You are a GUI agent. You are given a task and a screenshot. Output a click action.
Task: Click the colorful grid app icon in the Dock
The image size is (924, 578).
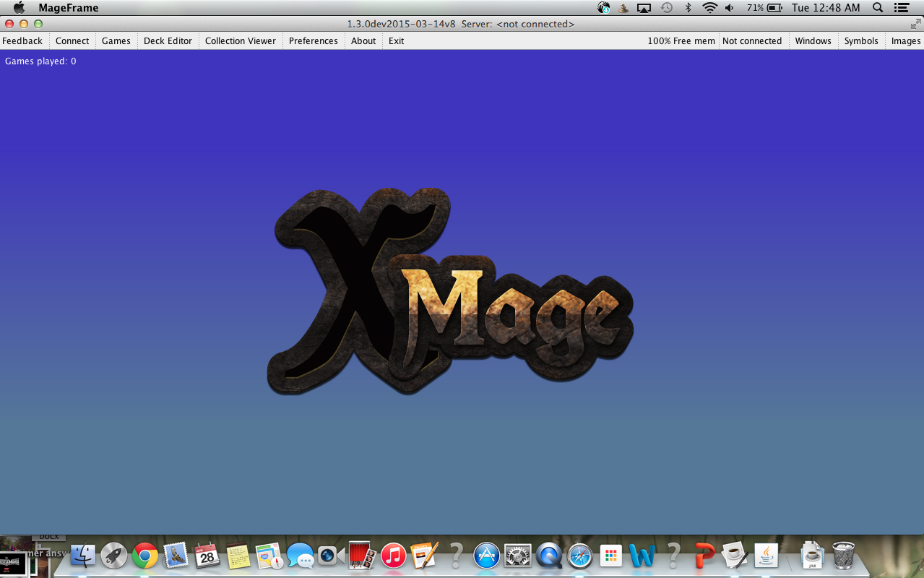coord(611,556)
